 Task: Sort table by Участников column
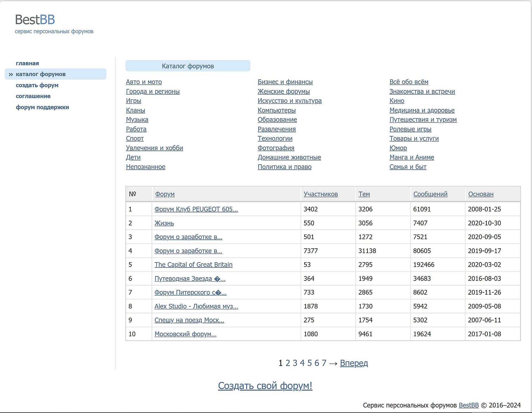(321, 194)
